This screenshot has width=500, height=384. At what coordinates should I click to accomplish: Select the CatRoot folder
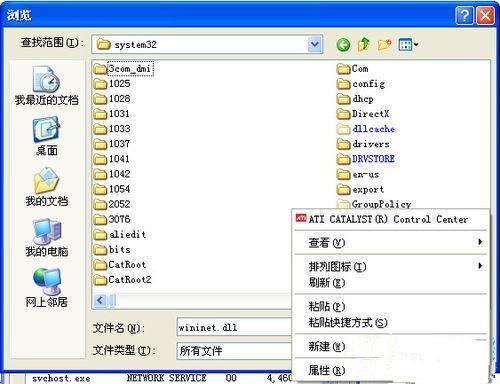[120, 264]
